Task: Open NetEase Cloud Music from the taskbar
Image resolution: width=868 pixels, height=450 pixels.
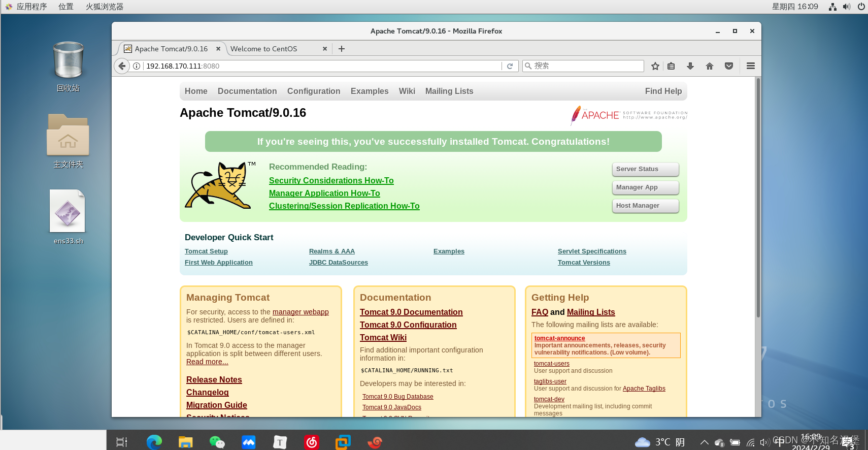Action: pyautogui.click(x=312, y=442)
